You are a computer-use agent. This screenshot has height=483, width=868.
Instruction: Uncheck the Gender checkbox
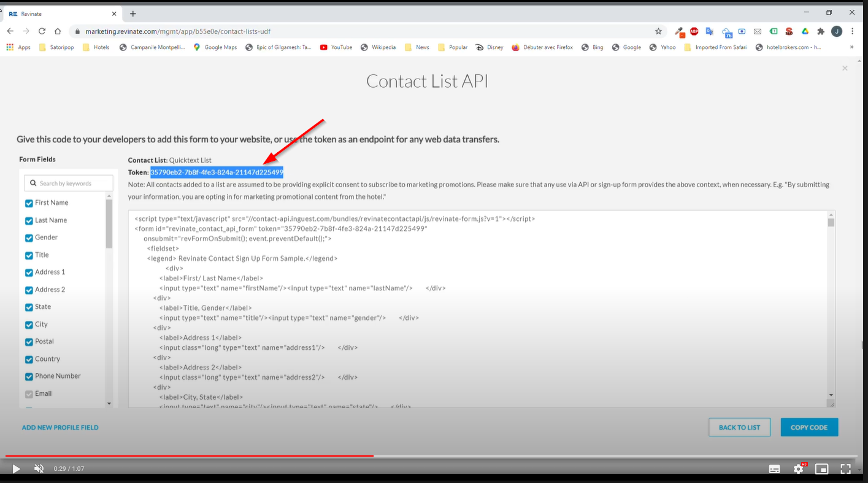click(29, 238)
